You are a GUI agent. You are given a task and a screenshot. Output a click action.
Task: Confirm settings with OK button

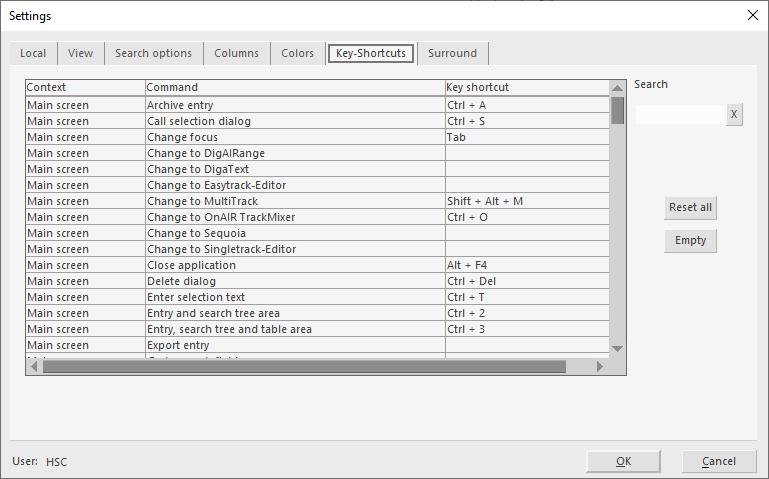tap(623, 461)
